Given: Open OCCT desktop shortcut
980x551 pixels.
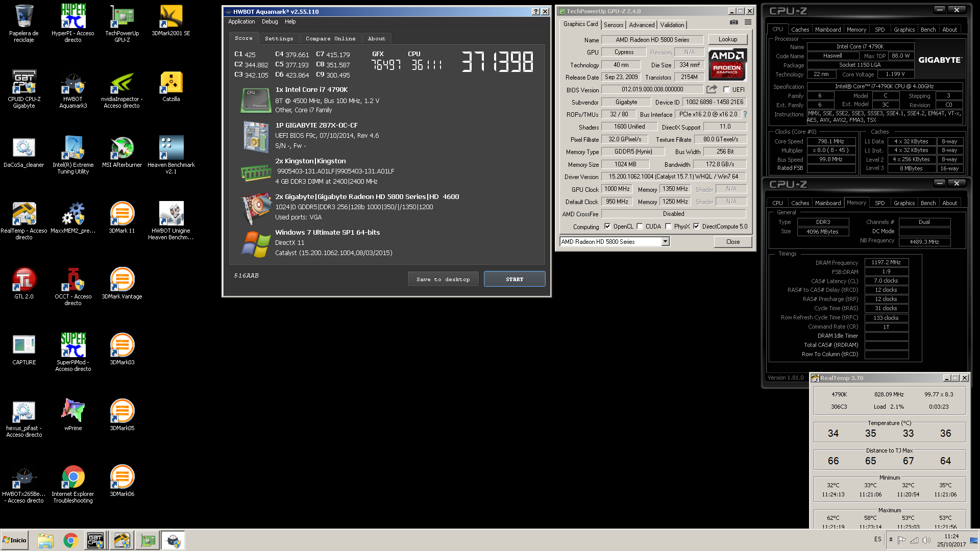Looking at the screenshot, I should (x=73, y=286).
